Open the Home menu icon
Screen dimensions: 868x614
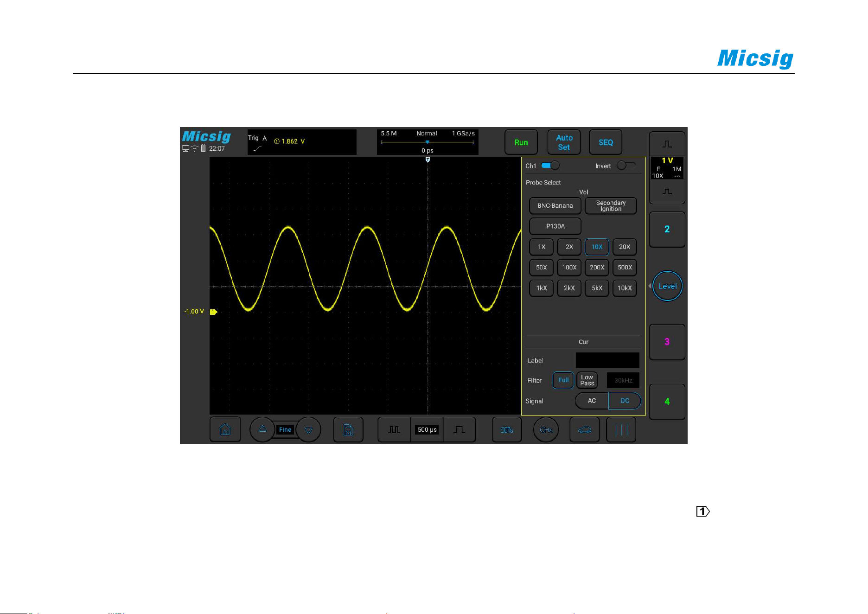[225, 429]
